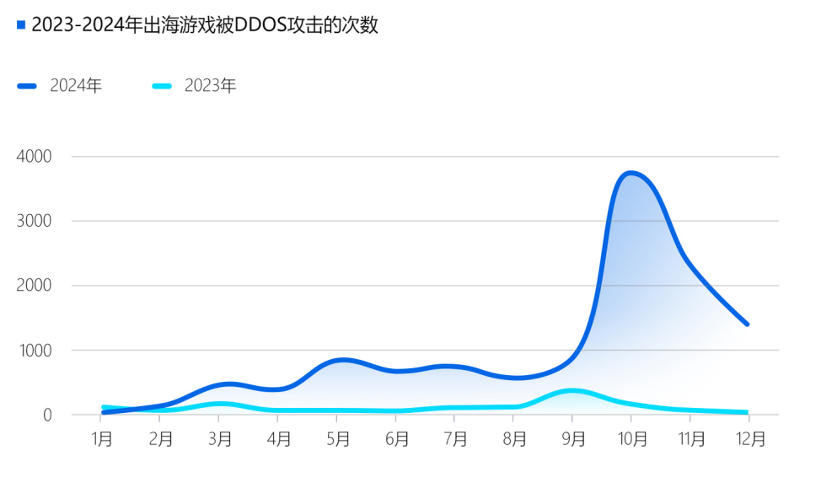821x504 pixels.
Task: Click the 9月 x-axis label
Action: (573, 438)
